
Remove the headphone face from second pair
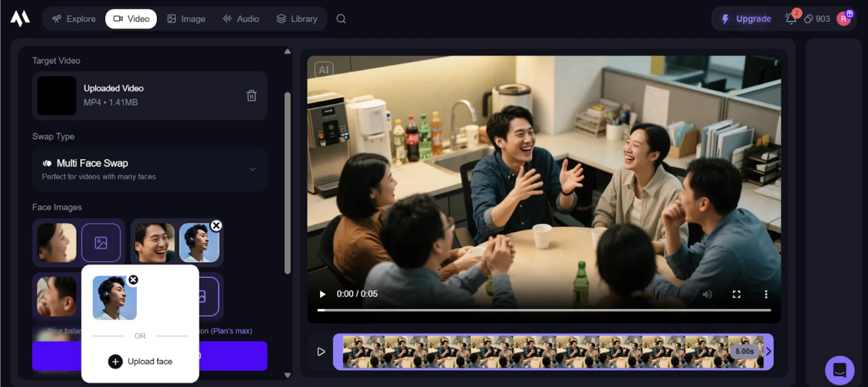(216, 226)
